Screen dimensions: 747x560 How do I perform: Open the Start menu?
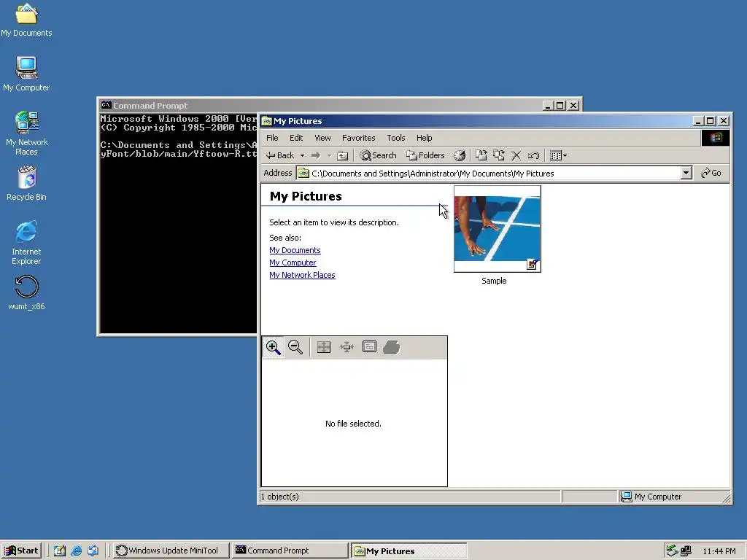point(21,551)
